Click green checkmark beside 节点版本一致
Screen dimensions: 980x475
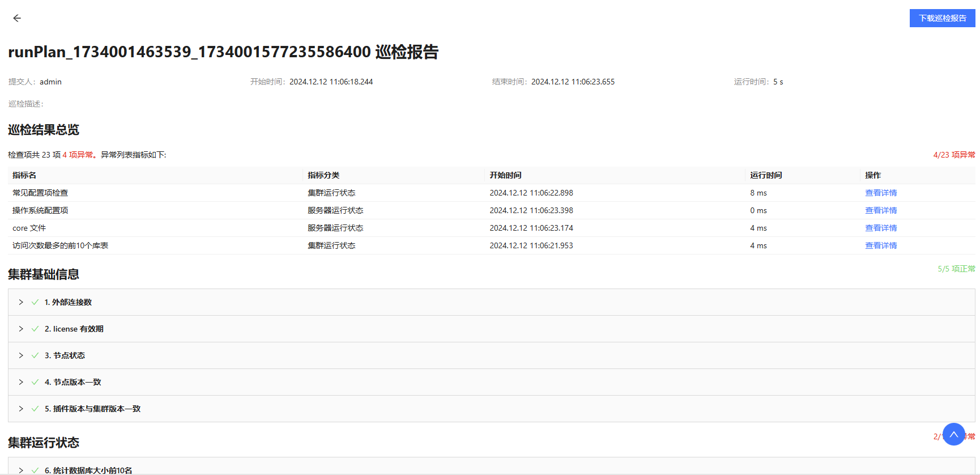tap(35, 382)
